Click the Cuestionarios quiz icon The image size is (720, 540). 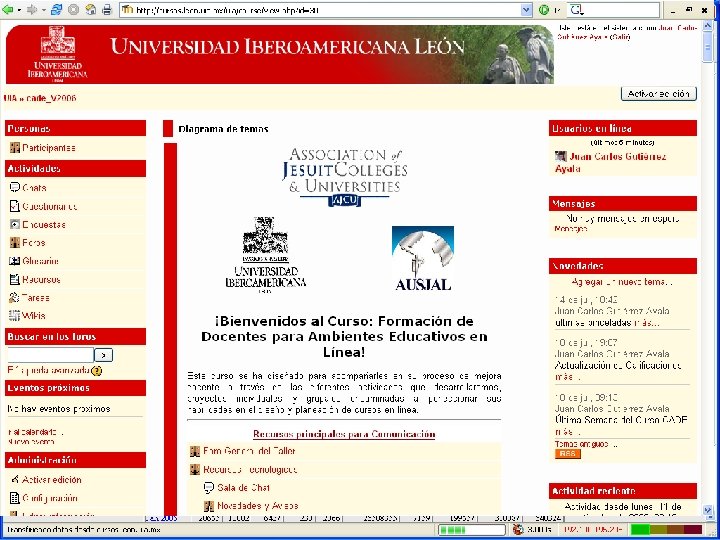(x=15, y=206)
